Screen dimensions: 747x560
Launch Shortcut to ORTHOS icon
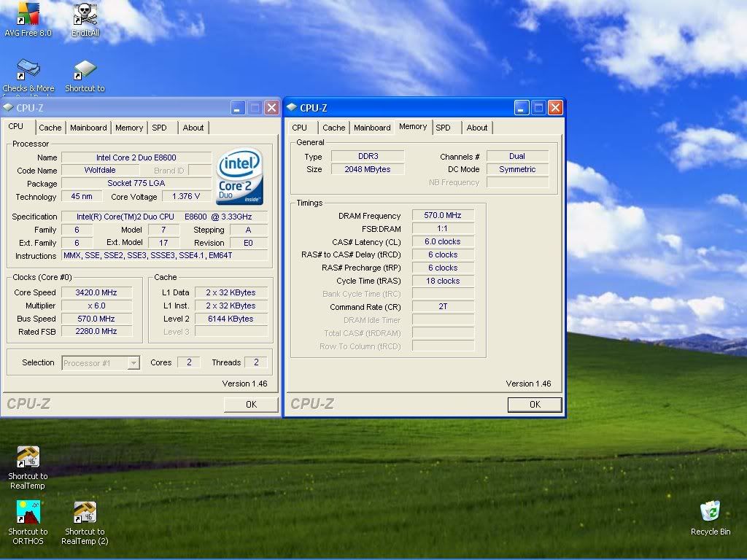[x=28, y=522]
